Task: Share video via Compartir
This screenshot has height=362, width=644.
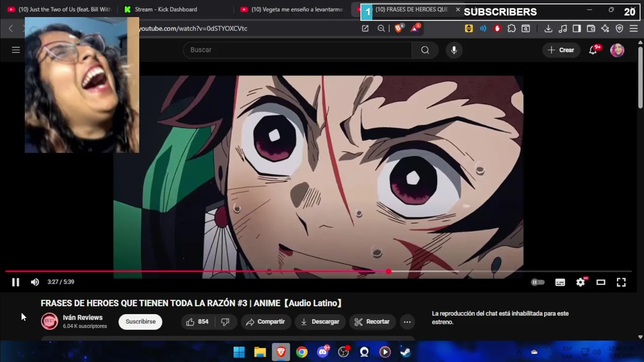Action: point(265,322)
